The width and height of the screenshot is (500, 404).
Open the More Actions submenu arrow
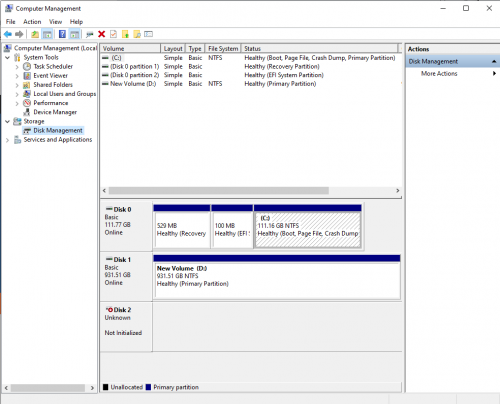coord(495,73)
